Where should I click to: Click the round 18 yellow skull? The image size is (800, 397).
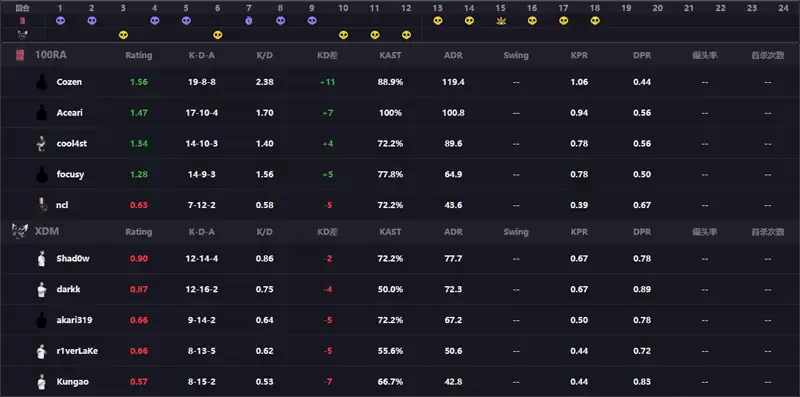click(595, 21)
